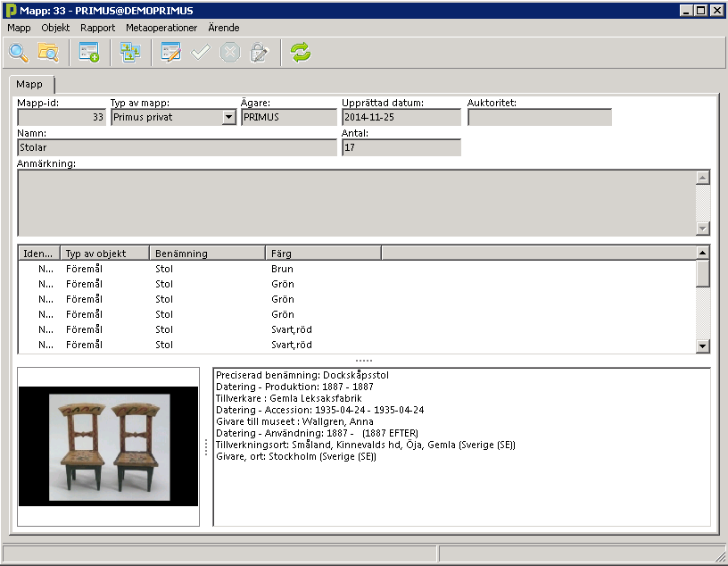Click Datering - Produktion: 1887 - 1887 line
The width and height of the screenshot is (728, 566).
(294, 387)
